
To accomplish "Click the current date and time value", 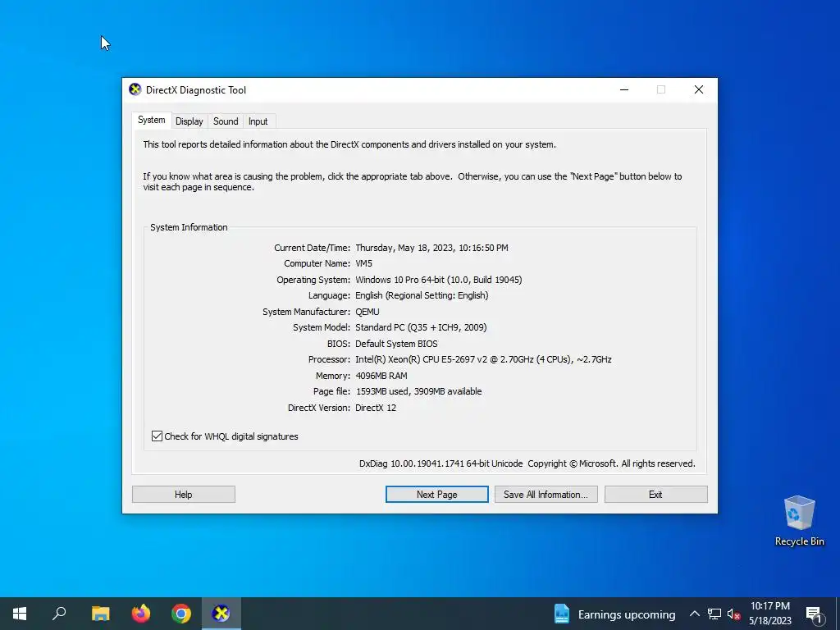I will 431,248.
